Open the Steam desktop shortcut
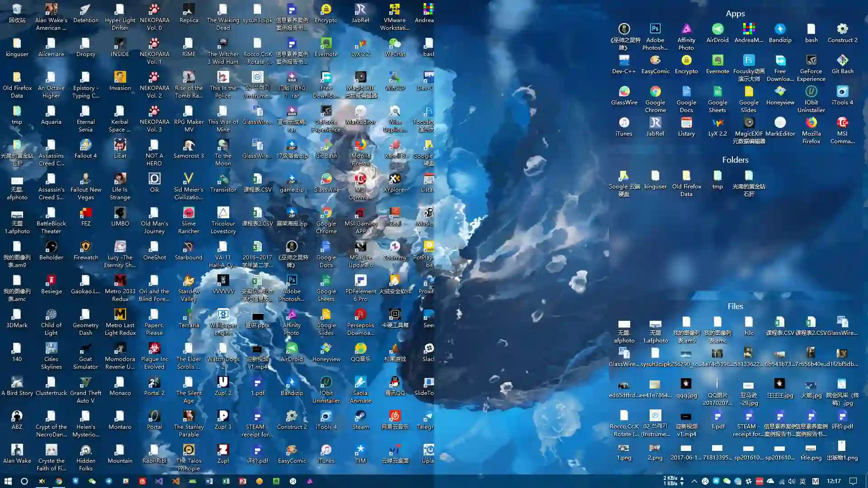 pyautogui.click(x=360, y=417)
